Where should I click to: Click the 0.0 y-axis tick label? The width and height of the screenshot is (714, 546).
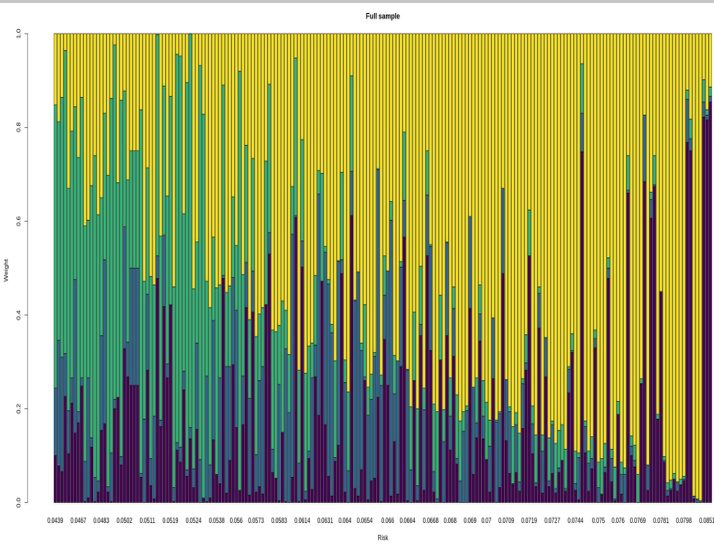pos(19,502)
